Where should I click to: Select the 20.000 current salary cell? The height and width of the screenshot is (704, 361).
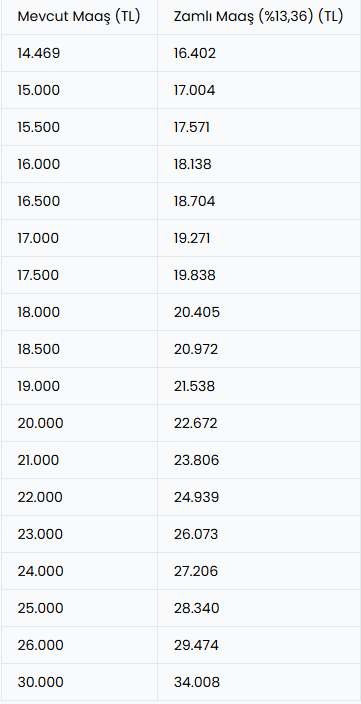coord(79,423)
